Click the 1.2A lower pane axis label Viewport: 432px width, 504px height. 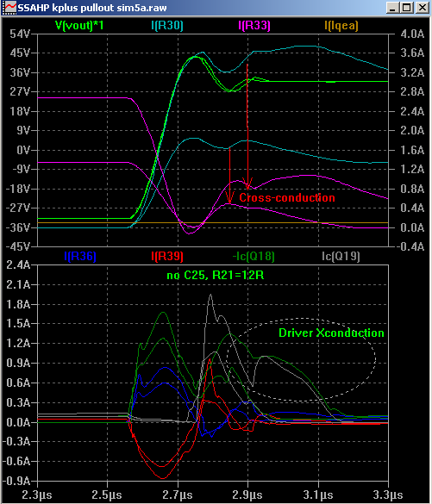coord(18,343)
